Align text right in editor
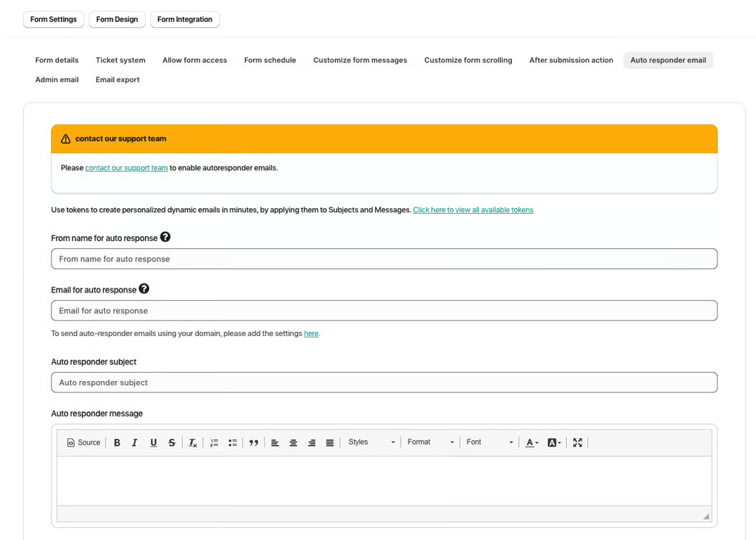The image size is (756, 540). (x=312, y=442)
